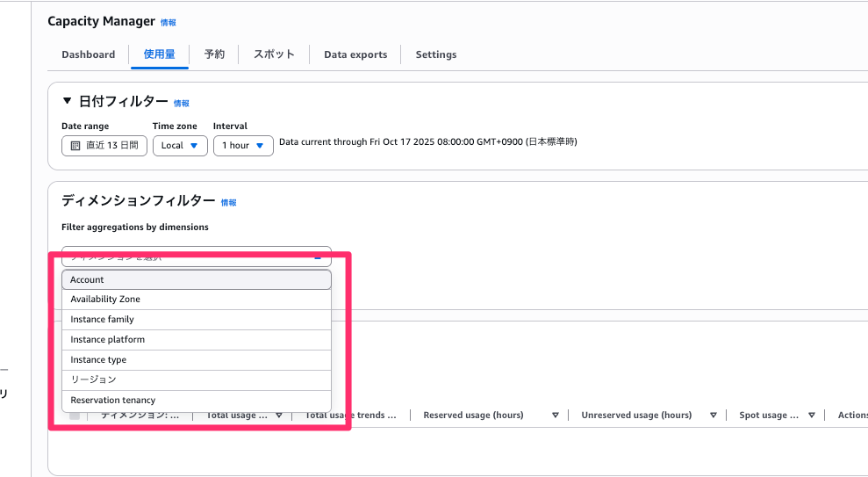The width and height of the screenshot is (868, 477).
Task: Choose Reservation tenancy option
Action: click(x=197, y=400)
